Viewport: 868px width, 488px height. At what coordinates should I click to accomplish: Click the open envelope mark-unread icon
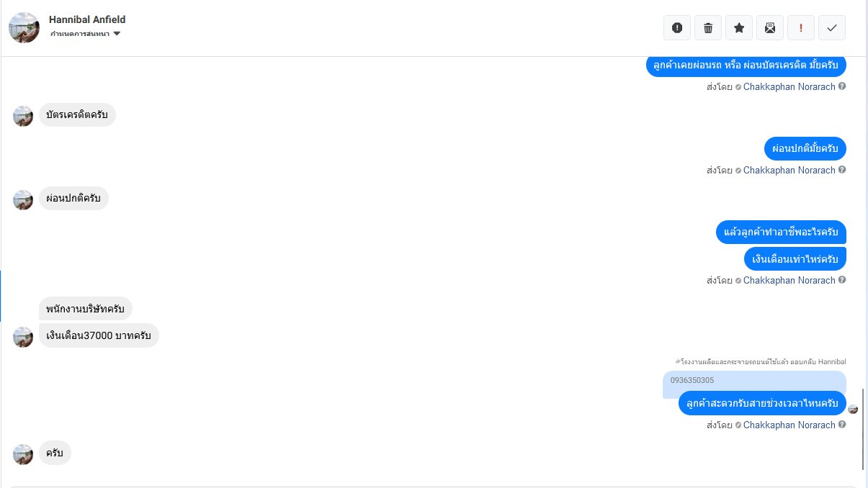coord(770,28)
